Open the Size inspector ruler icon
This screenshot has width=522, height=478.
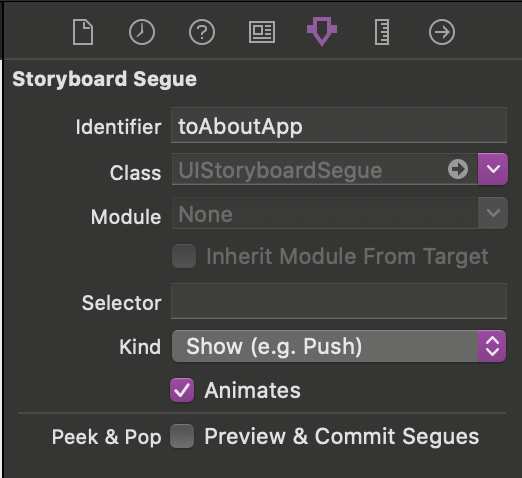(382, 32)
